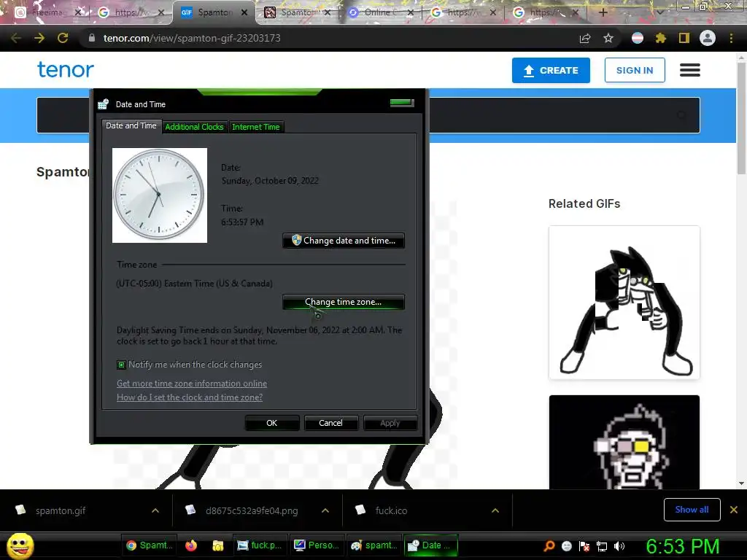Viewport: 747px width, 560px height.
Task: Click tenor's CREATE button
Action: tap(551, 70)
